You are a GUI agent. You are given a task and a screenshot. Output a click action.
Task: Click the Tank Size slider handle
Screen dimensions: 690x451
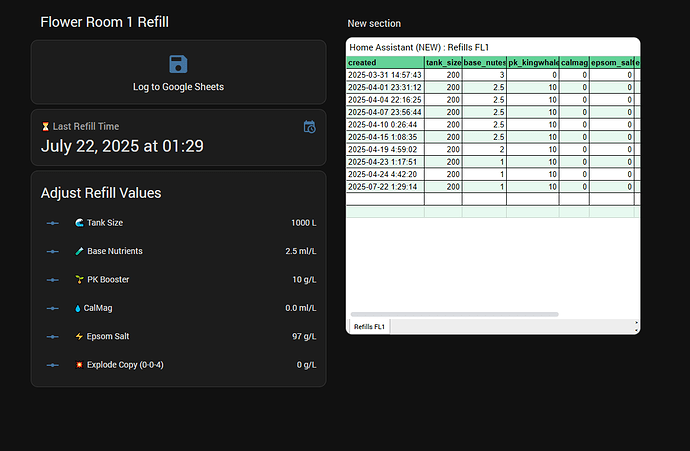pyautogui.click(x=53, y=223)
